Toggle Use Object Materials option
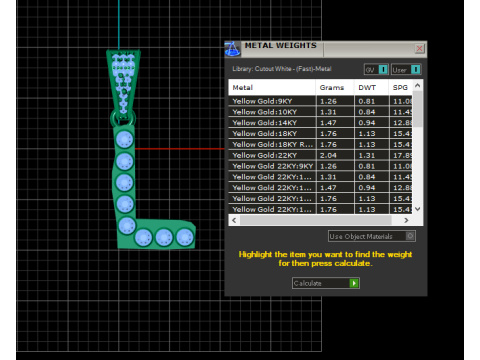The height and width of the screenshot is (360, 480). click(x=372, y=236)
